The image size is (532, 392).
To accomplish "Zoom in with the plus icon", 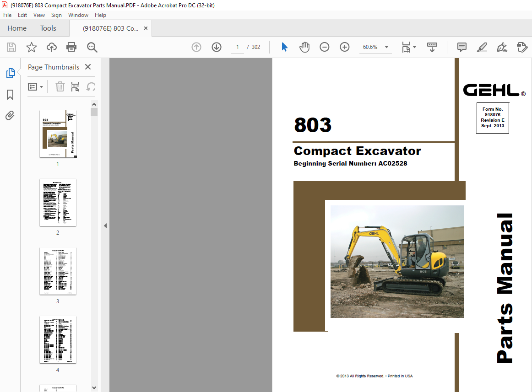I will tap(344, 47).
